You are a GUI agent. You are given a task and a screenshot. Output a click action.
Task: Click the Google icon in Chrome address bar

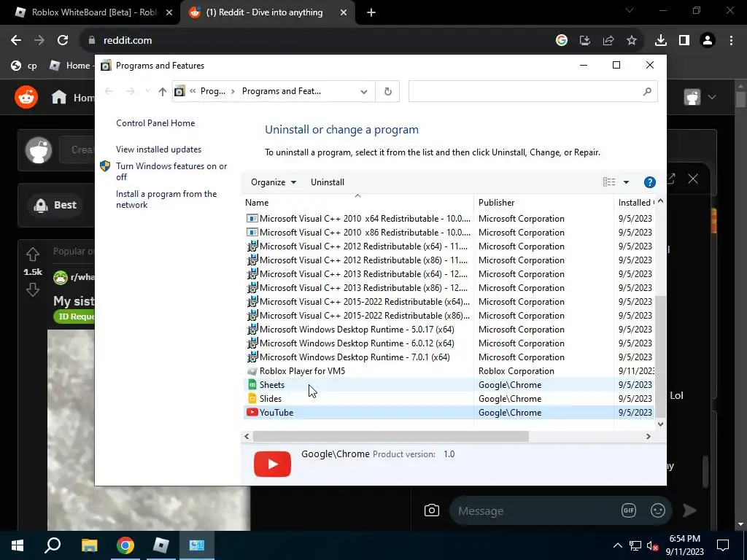point(562,41)
